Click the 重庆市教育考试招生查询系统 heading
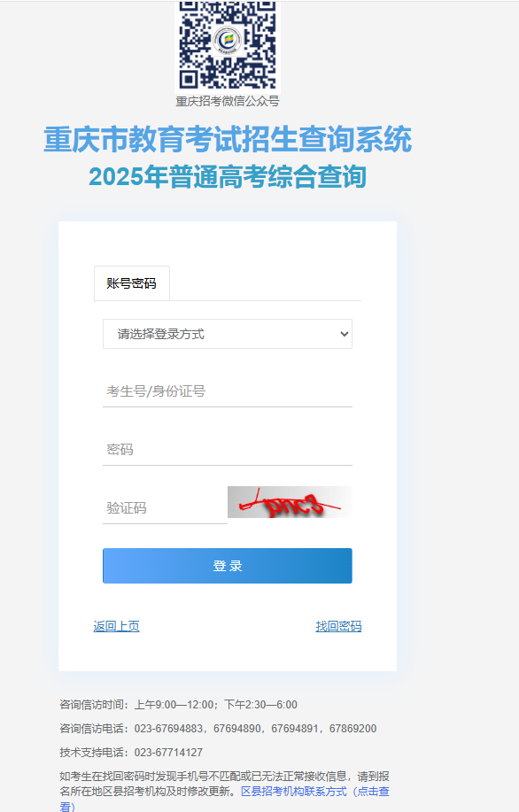Viewport: 519px width, 812px height. click(228, 139)
